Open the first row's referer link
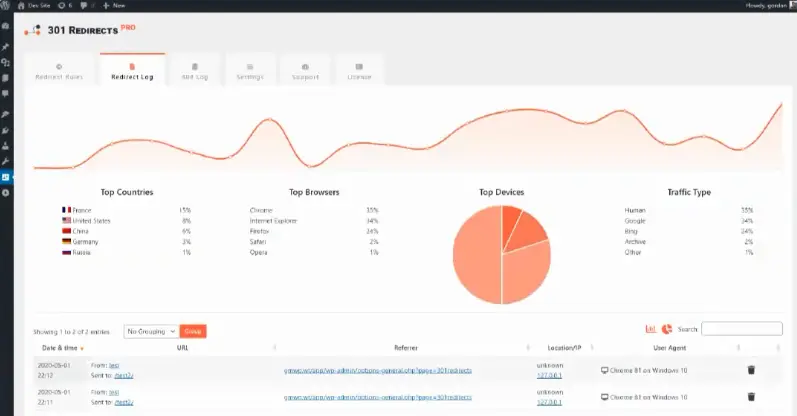 point(376,370)
